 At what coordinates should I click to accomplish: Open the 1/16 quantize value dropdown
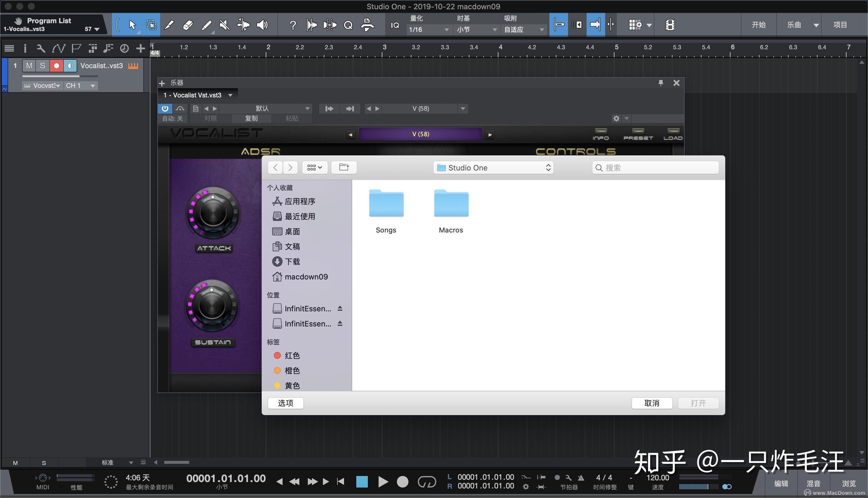pos(429,30)
